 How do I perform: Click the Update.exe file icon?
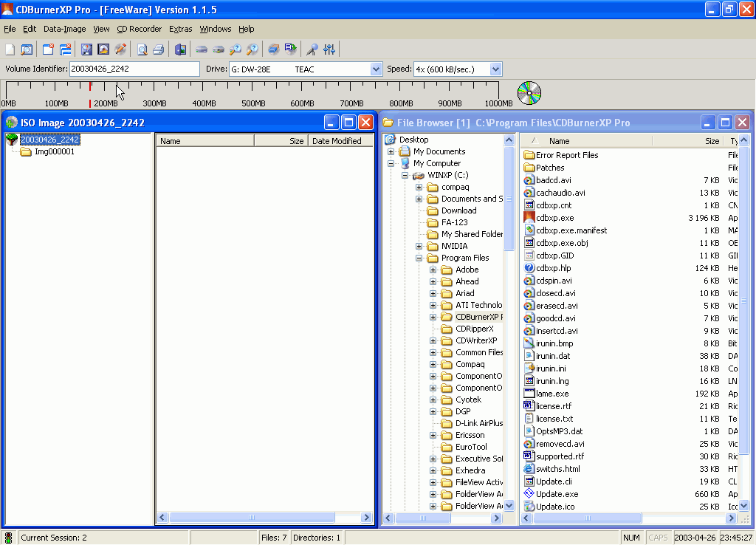(x=529, y=493)
